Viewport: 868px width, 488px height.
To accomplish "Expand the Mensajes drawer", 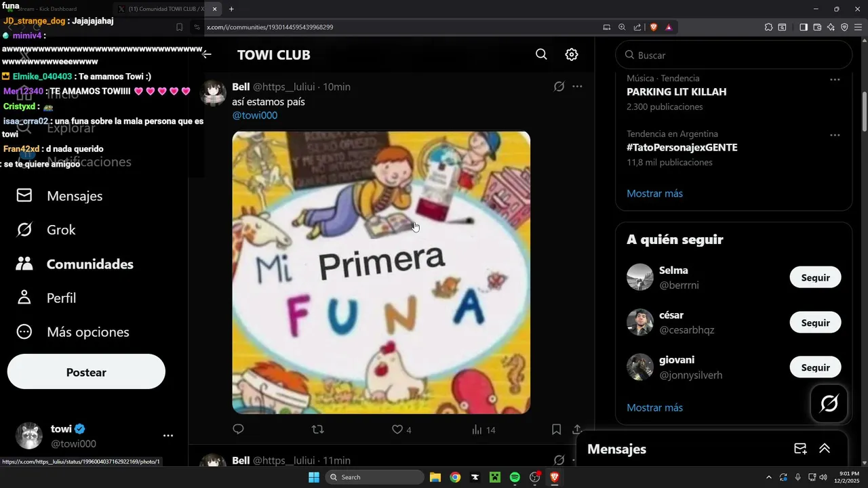I will pyautogui.click(x=825, y=449).
